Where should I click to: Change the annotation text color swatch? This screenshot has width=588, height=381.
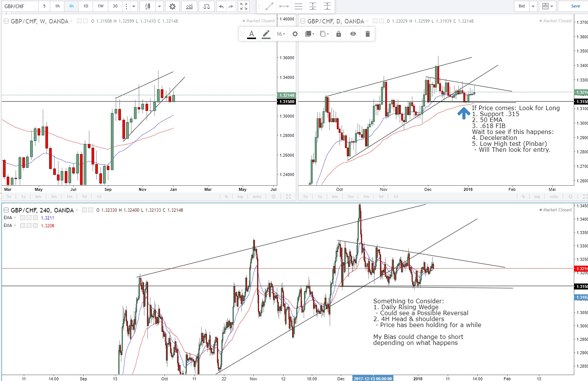point(252,34)
